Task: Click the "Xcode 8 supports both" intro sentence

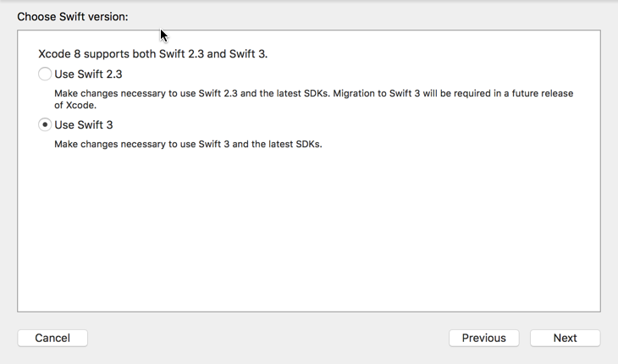Action: [152, 54]
